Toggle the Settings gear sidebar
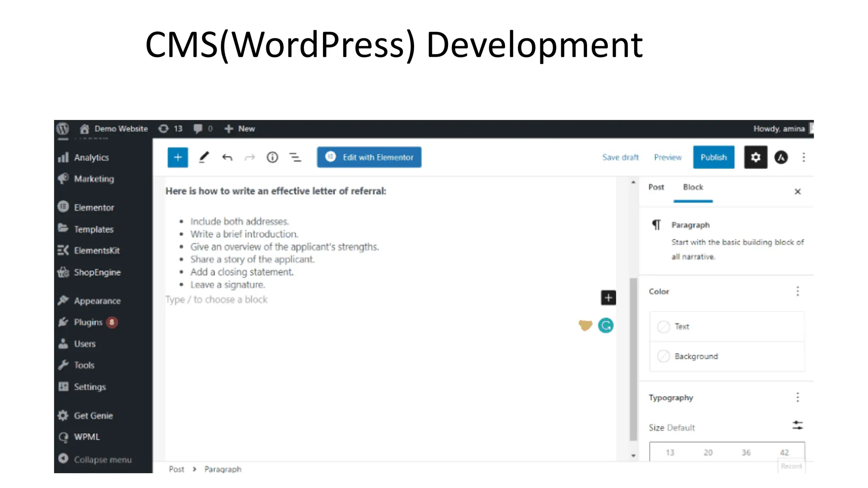868x488 pixels. point(756,157)
